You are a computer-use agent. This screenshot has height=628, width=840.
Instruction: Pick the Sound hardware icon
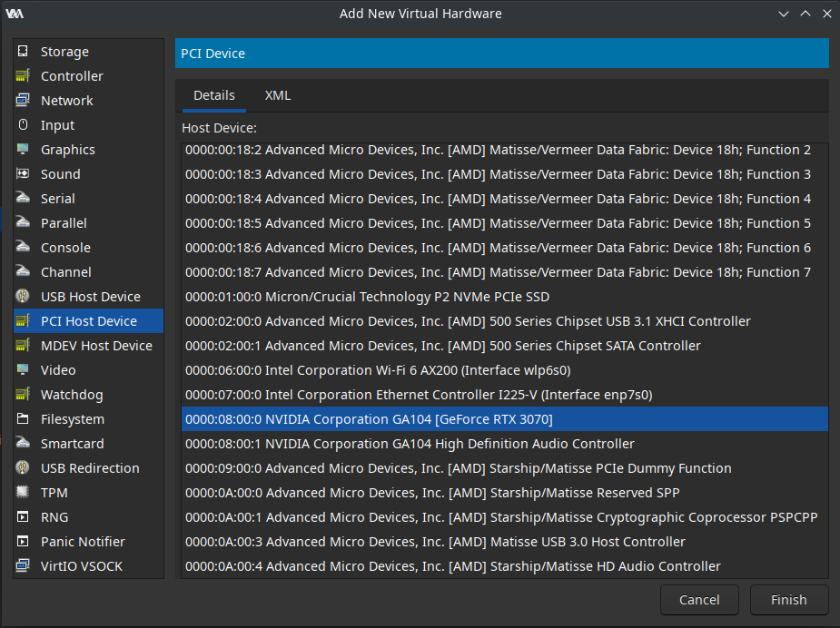(23, 174)
